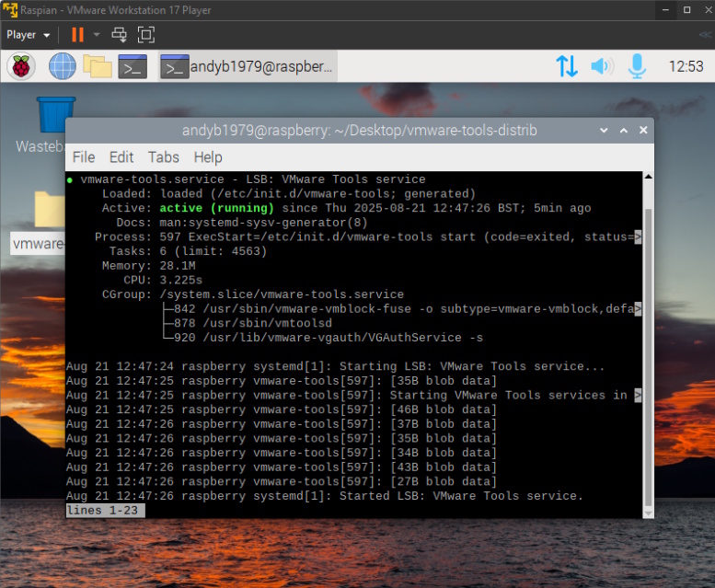Open the terminal Edit menu
Viewport: 715px width, 588px height.
(121, 157)
